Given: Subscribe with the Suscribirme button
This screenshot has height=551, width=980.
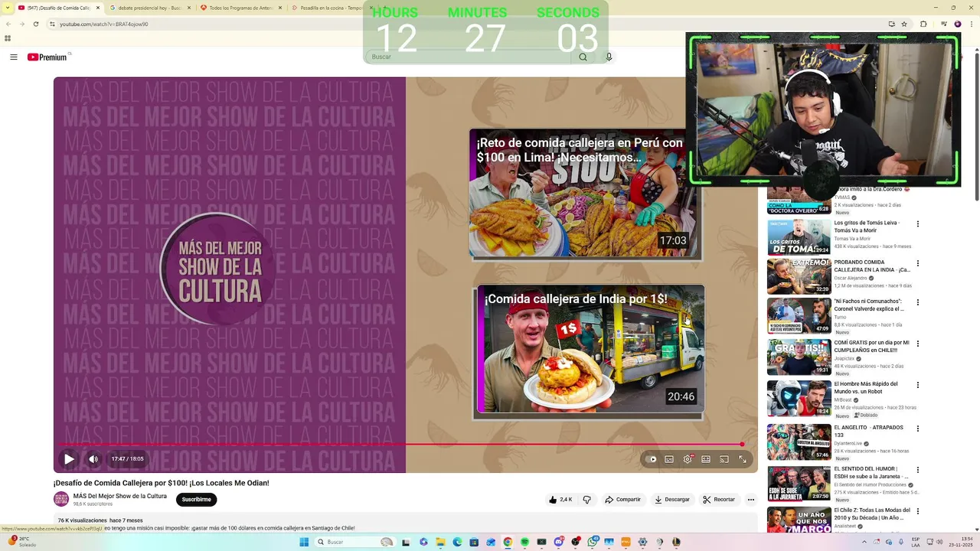Looking at the screenshot, I should [196, 500].
